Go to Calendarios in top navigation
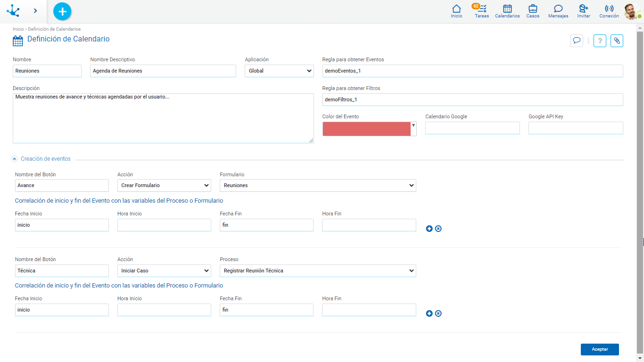The image size is (644, 362). point(507,11)
